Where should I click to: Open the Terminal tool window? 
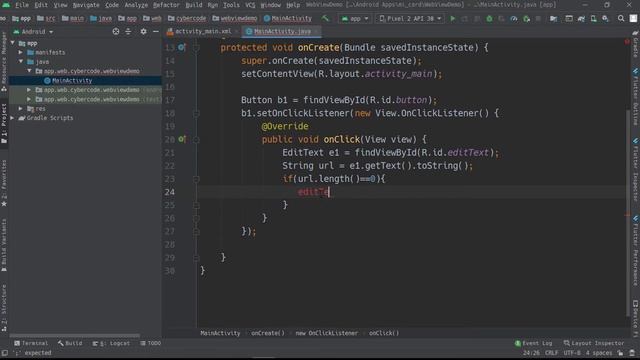click(31, 343)
